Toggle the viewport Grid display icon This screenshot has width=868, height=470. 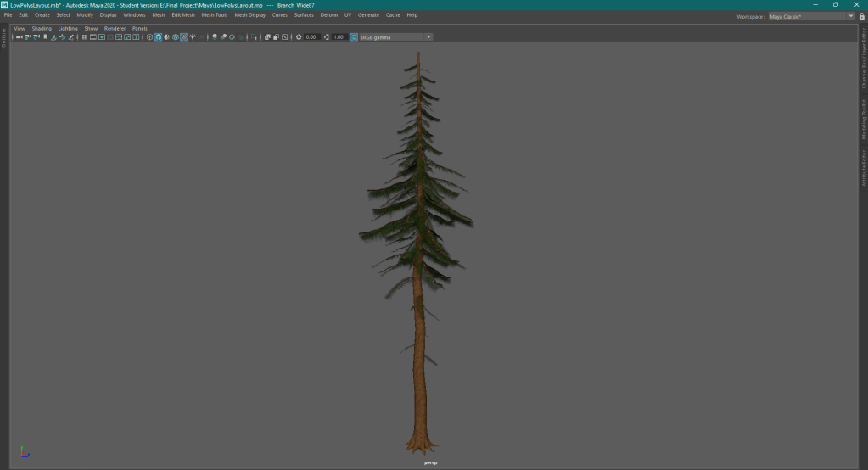pyautogui.click(x=84, y=37)
